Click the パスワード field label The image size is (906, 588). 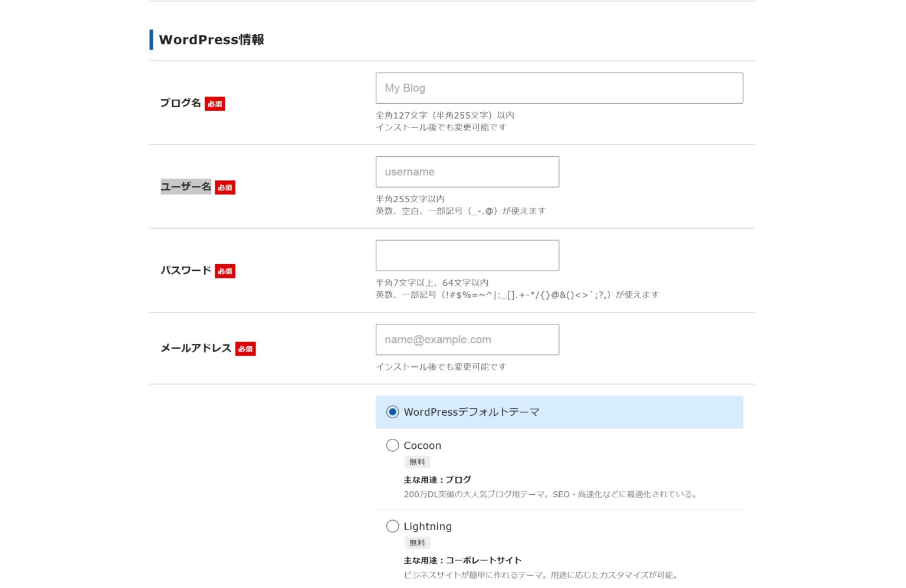tap(186, 271)
